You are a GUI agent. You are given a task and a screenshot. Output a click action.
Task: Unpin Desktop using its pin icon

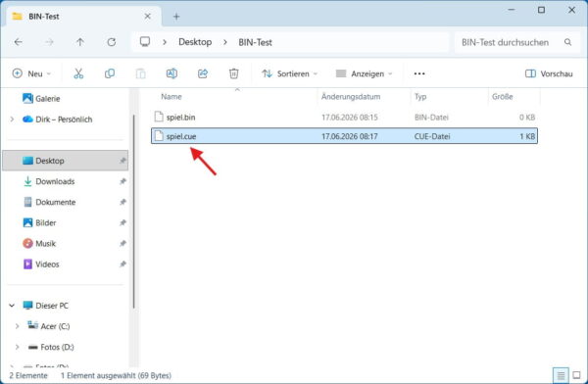coord(122,161)
